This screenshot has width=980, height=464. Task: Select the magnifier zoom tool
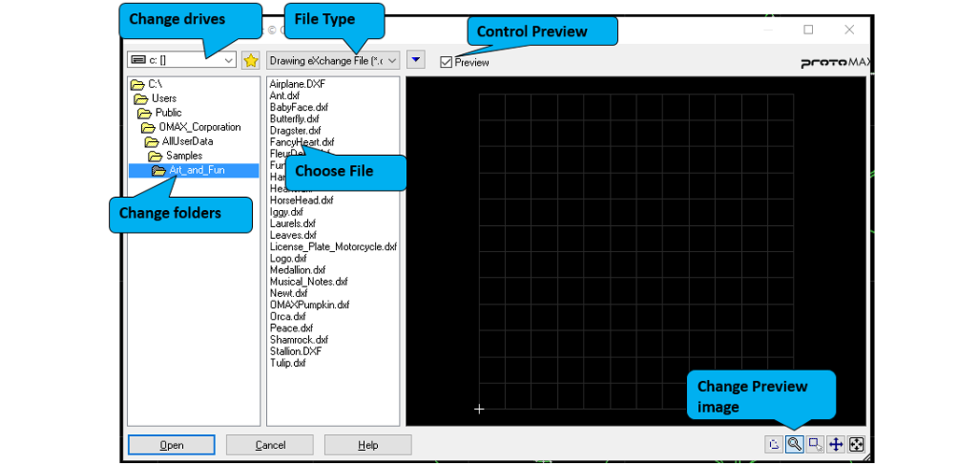coord(794,444)
